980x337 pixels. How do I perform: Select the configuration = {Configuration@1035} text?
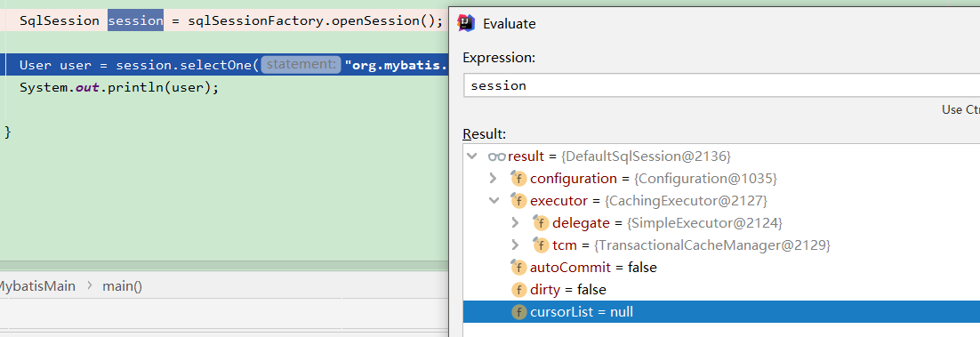pos(654,179)
